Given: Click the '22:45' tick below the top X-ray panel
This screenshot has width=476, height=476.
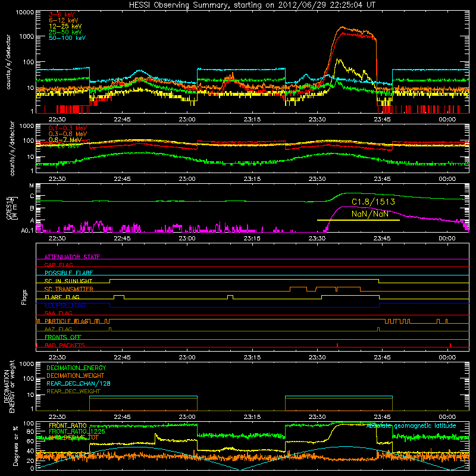Looking at the screenshot, I should [x=122, y=120].
